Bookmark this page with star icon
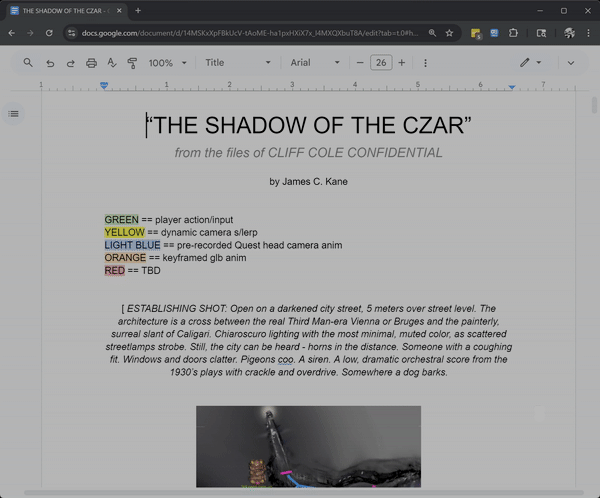Screen dimensions: 600x498 [450, 33]
